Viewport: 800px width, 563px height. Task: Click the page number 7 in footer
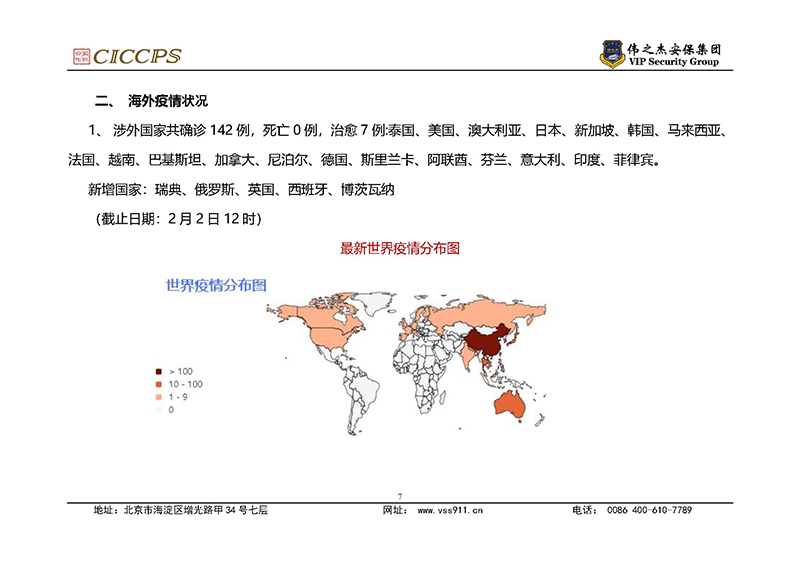point(399,496)
